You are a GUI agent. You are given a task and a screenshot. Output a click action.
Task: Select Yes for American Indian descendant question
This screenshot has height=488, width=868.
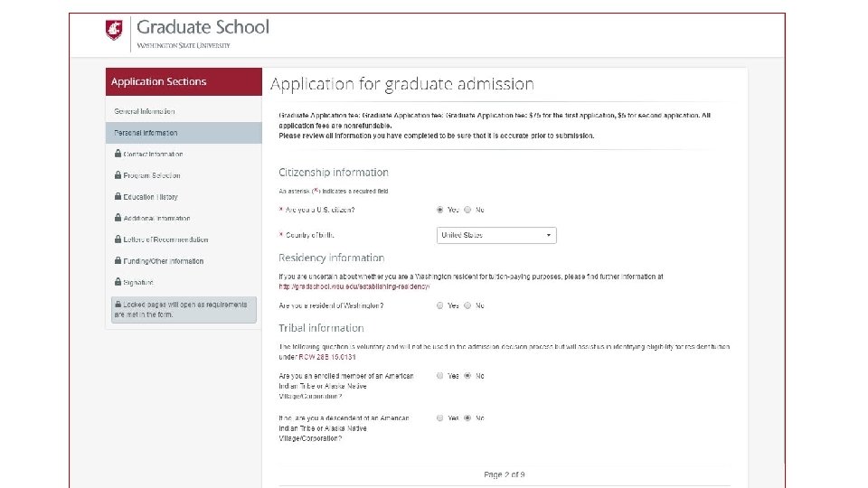[x=440, y=418]
